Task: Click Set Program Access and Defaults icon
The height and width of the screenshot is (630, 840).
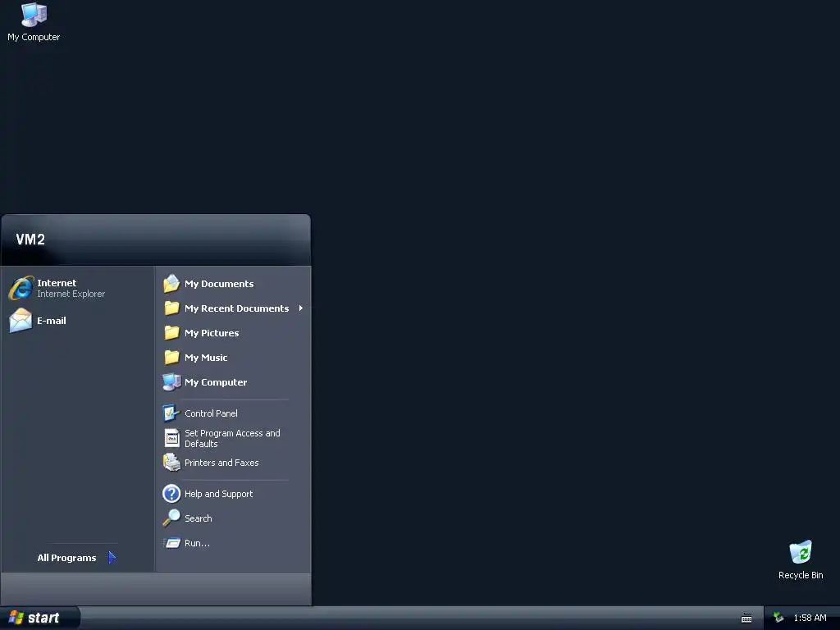Action: click(171, 438)
